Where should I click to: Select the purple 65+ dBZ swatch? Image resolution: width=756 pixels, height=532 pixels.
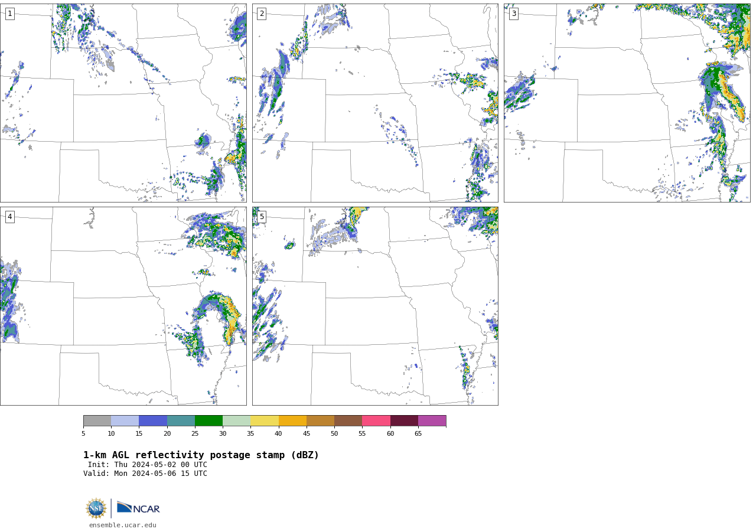(x=432, y=421)
